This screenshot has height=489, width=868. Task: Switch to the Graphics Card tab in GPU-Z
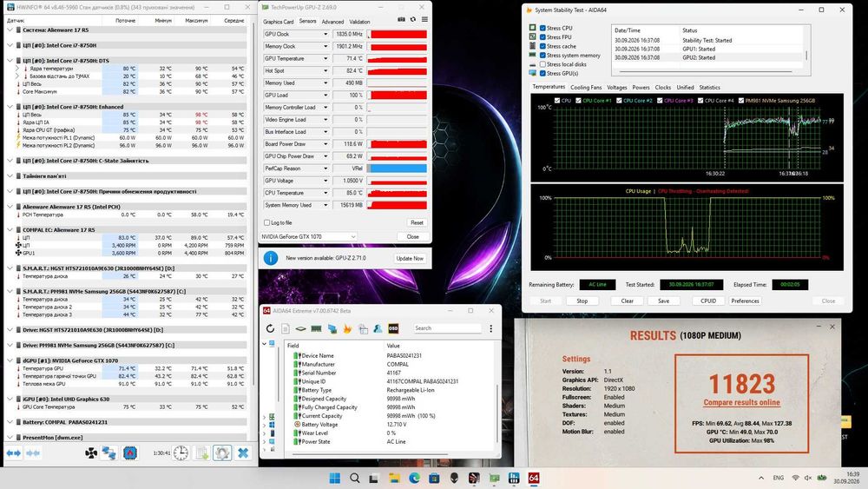[278, 22]
